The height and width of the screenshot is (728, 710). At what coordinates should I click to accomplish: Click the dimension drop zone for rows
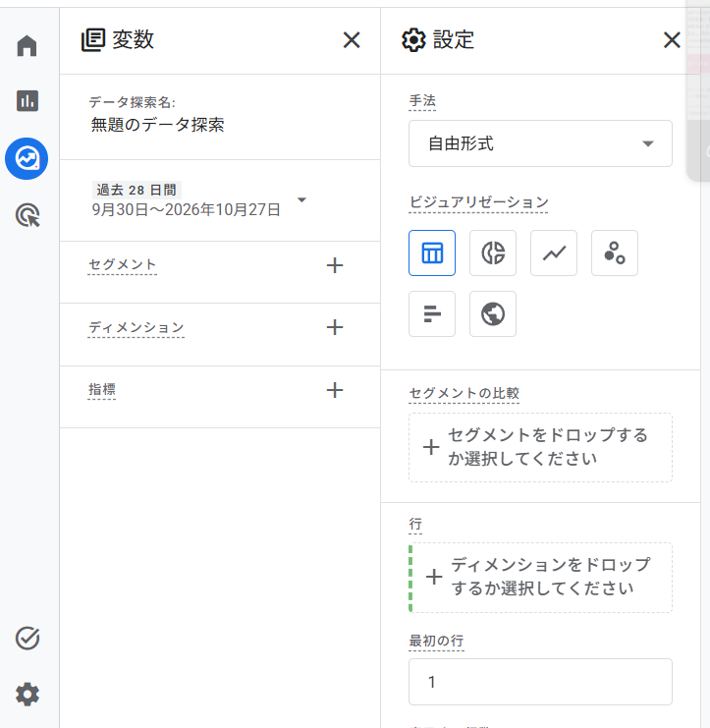click(540, 578)
